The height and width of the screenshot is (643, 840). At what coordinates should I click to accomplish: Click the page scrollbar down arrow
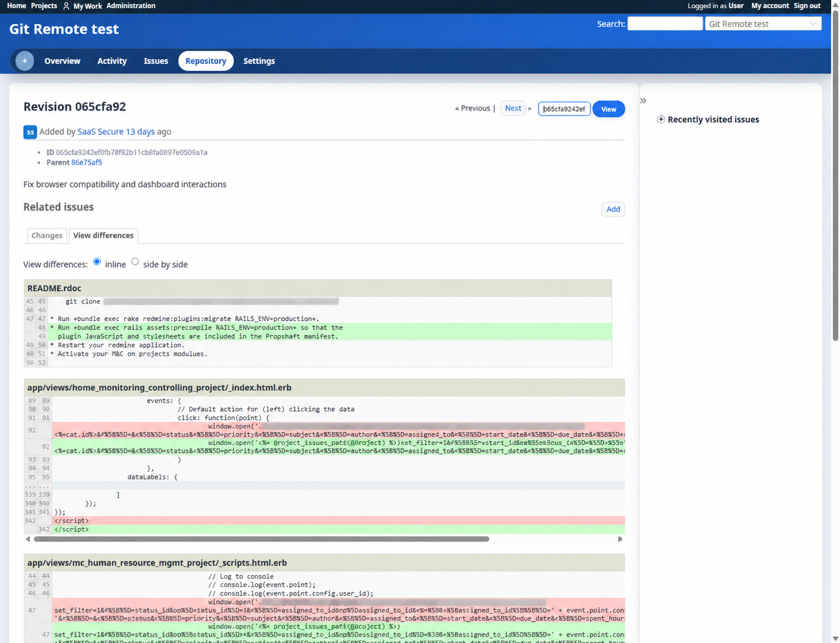pyautogui.click(x=835, y=638)
